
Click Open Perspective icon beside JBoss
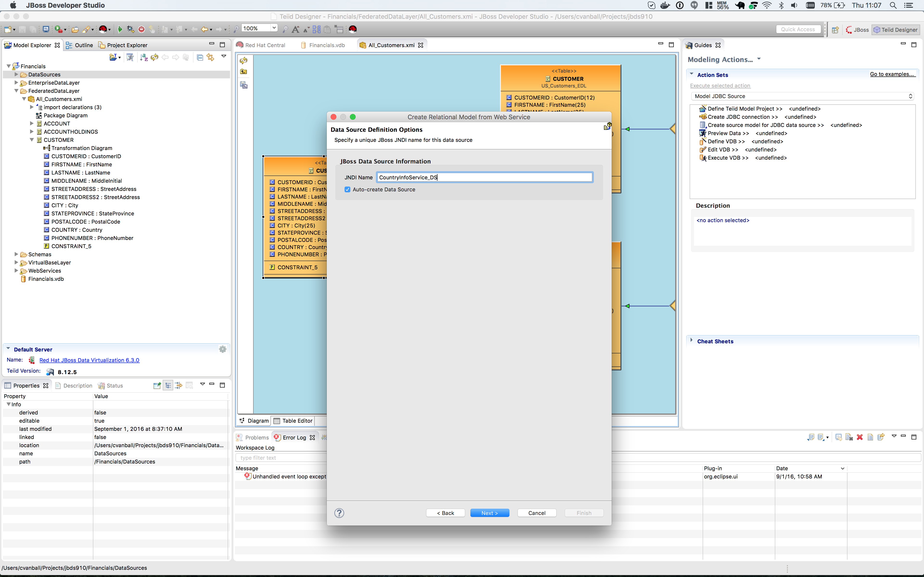835,30
